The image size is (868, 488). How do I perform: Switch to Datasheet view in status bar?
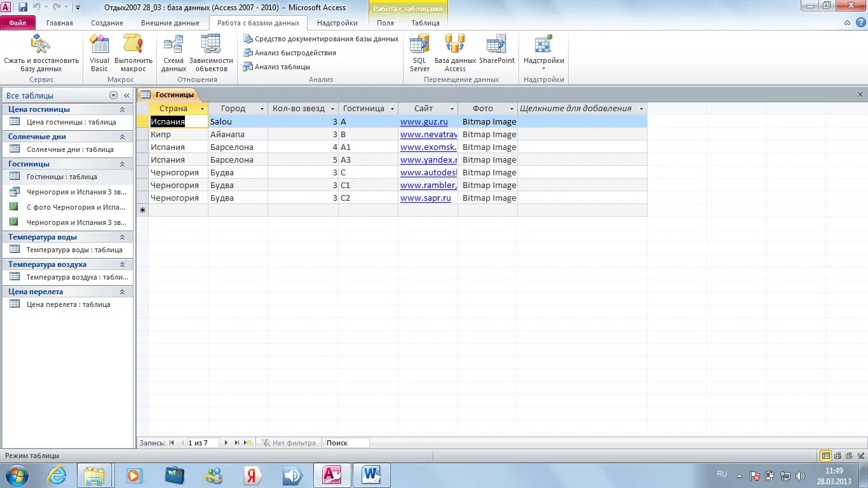825,456
